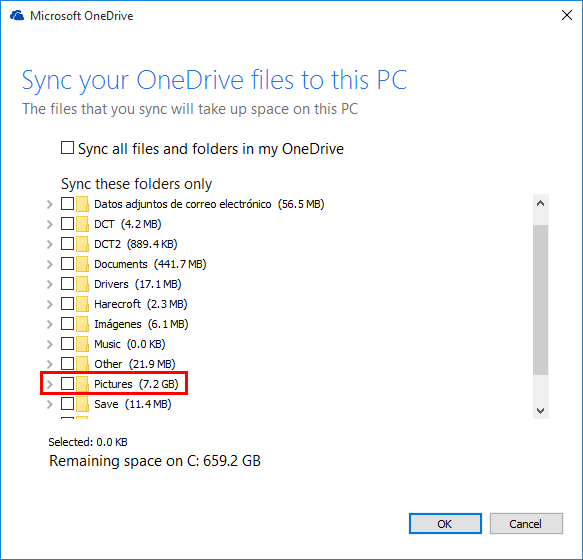
Task: Click the scrollbar up arrow
Action: tap(541, 203)
